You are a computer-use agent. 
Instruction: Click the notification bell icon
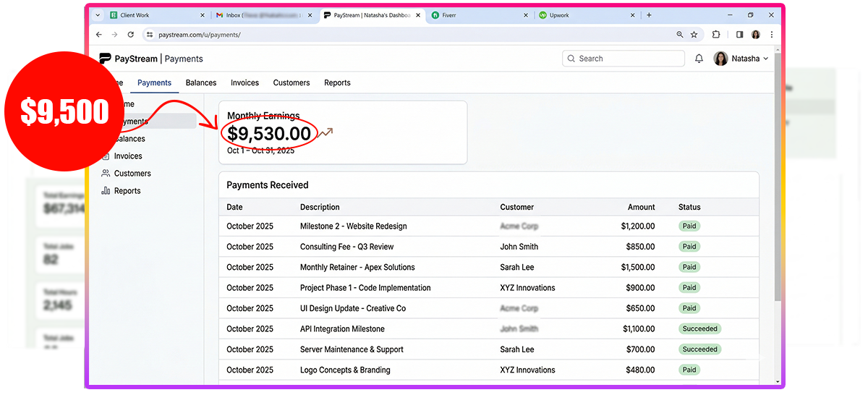[x=699, y=59]
